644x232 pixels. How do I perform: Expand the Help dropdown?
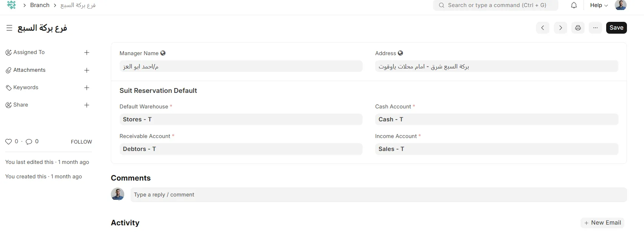point(599,5)
